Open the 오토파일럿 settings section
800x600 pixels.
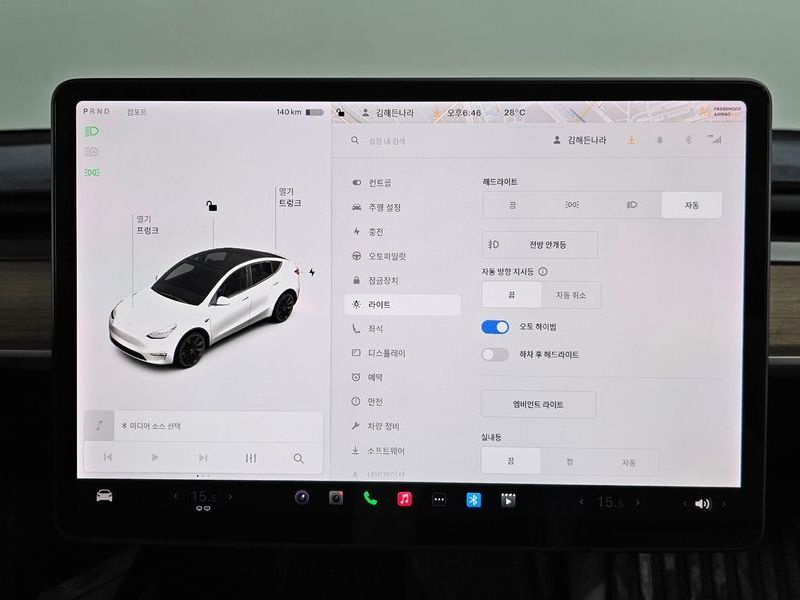(387, 256)
